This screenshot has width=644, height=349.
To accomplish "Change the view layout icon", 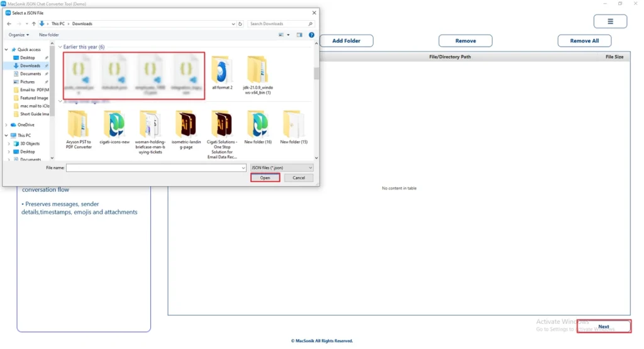I will [x=281, y=35].
